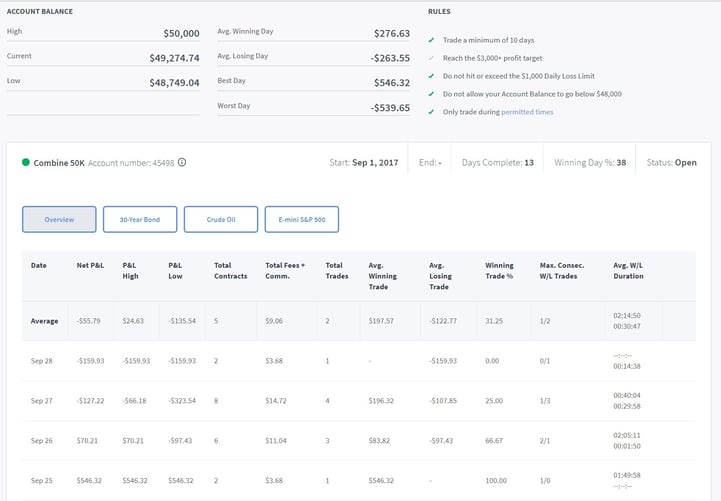This screenshot has width=721, height=501.
Task: Switch to the 30-Year Bond tab
Action: (139, 219)
